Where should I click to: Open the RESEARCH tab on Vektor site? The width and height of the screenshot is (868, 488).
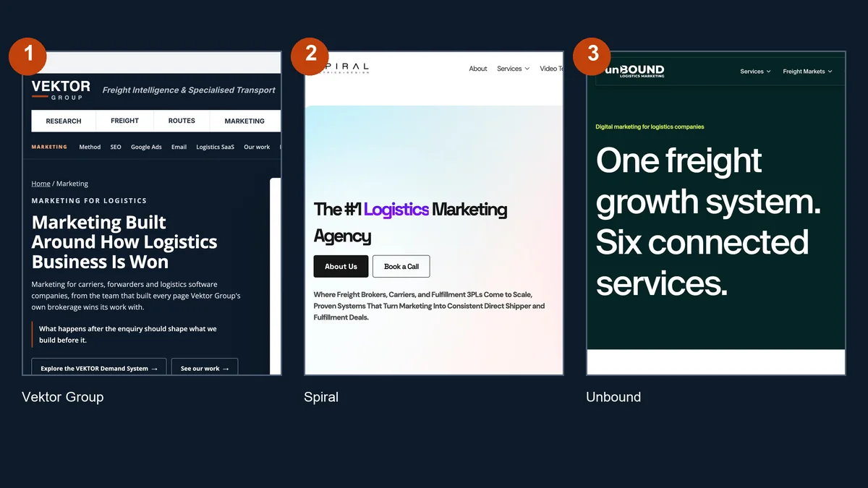click(64, 121)
